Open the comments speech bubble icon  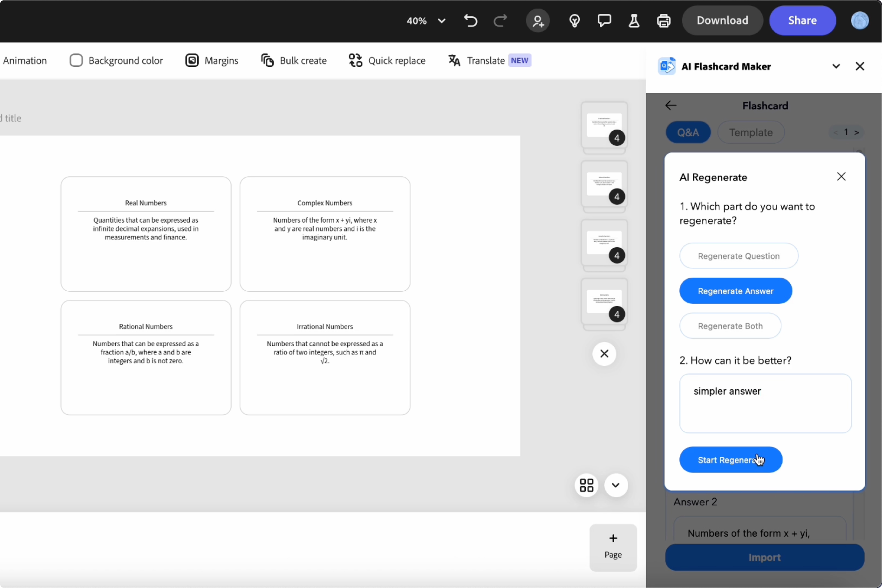pyautogui.click(x=604, y=21)
